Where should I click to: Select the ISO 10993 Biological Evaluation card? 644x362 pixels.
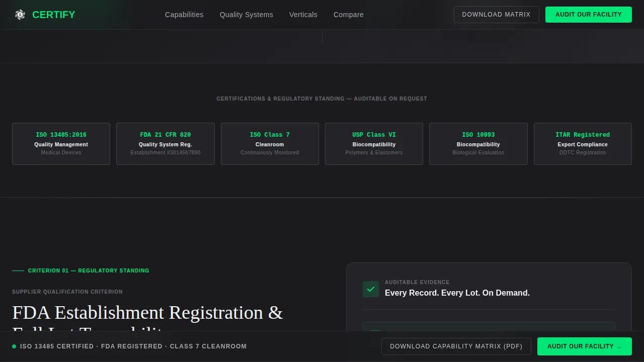pyautogui.click(x=478, y=143)
